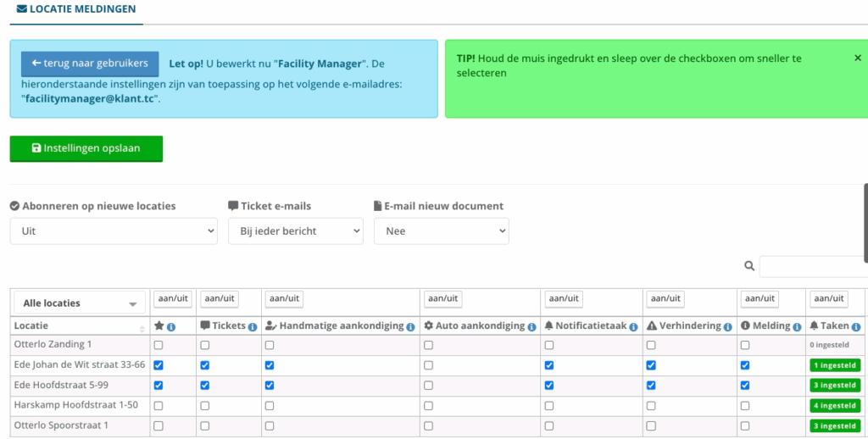Go back via terug naar gebruikers
868x439 pixels.
[90, 64]
